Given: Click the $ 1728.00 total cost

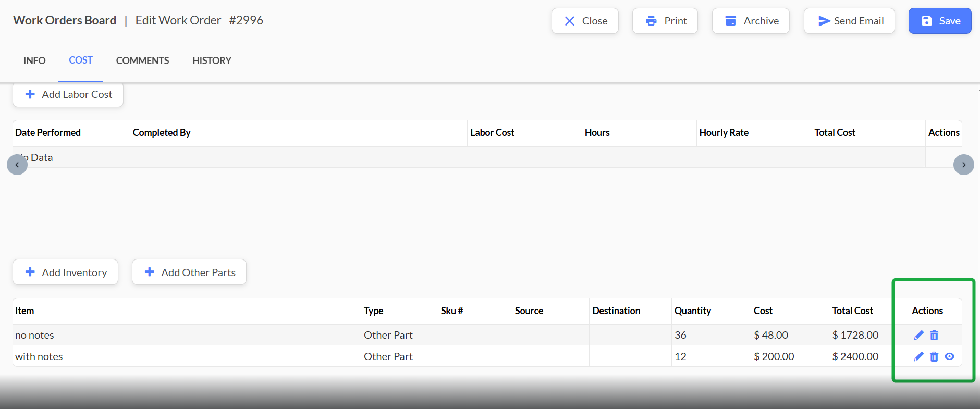Looking at the screenshot, I should 855,335.
